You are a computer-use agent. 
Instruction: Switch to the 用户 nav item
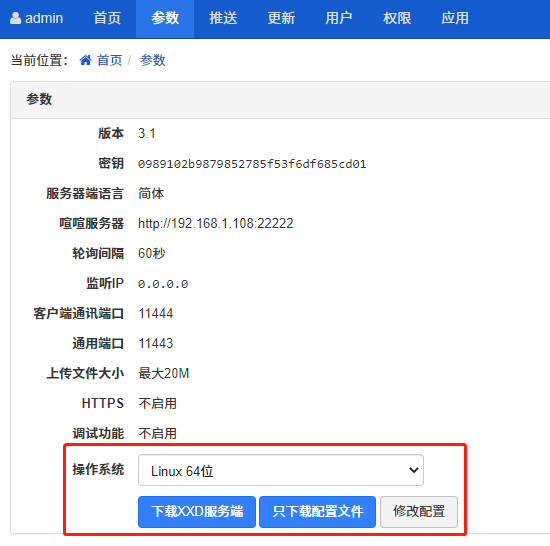(339, 18)
